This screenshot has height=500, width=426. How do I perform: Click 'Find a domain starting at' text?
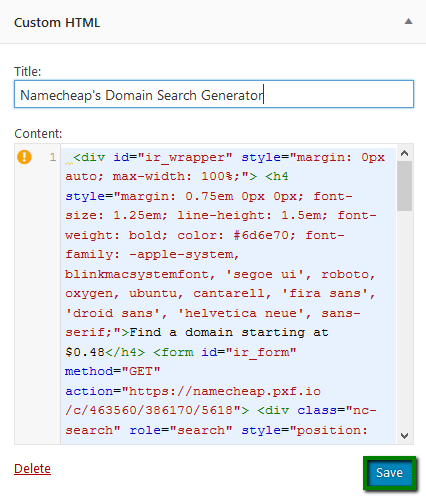click(x=229, y=332)
